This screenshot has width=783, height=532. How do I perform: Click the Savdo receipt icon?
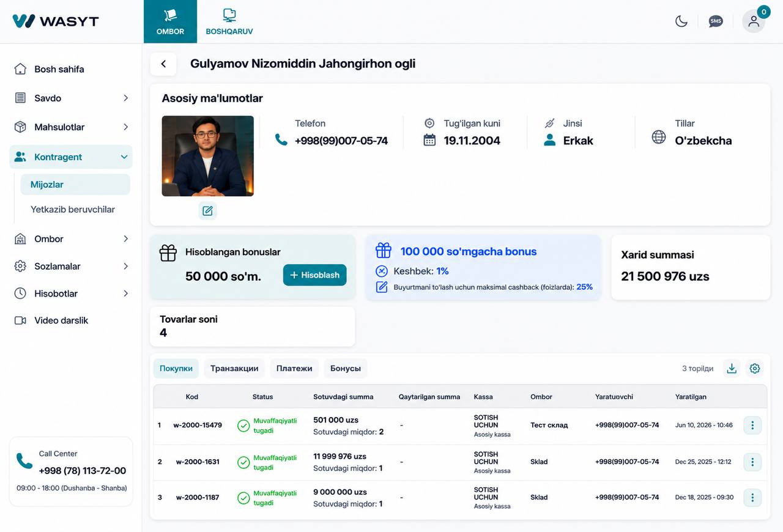coord(20,98)
